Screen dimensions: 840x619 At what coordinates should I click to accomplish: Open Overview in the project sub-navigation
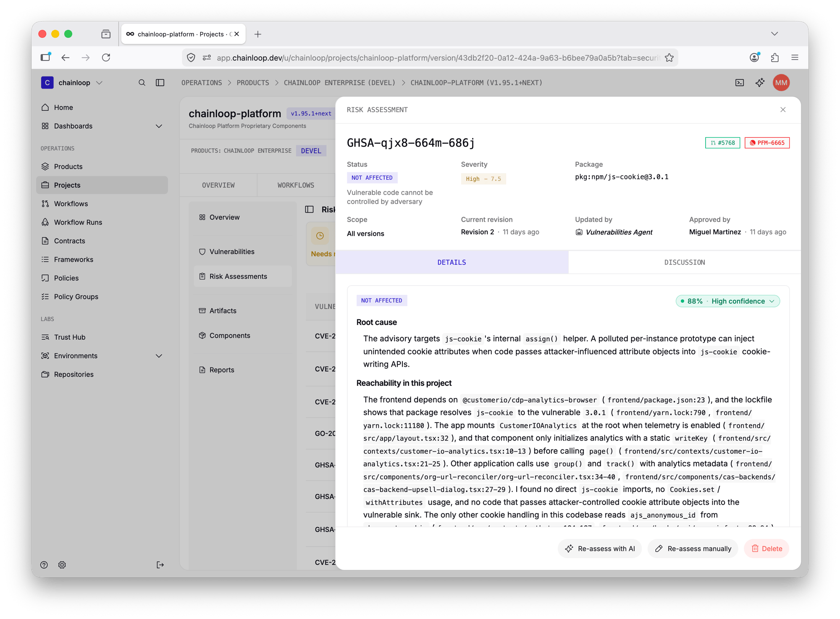pyautogui.click(x=243, y=217)
